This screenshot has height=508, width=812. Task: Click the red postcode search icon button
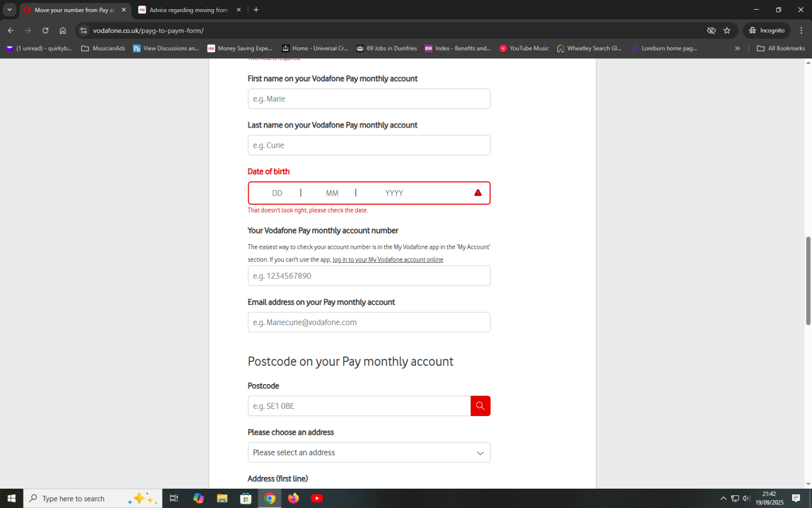click(x=480, y=406)
